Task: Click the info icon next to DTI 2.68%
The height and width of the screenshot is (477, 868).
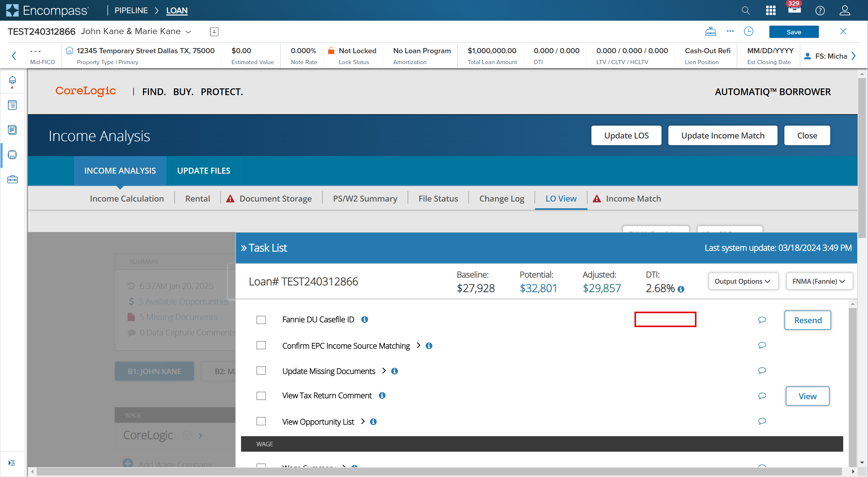Action: click(681, 289)
